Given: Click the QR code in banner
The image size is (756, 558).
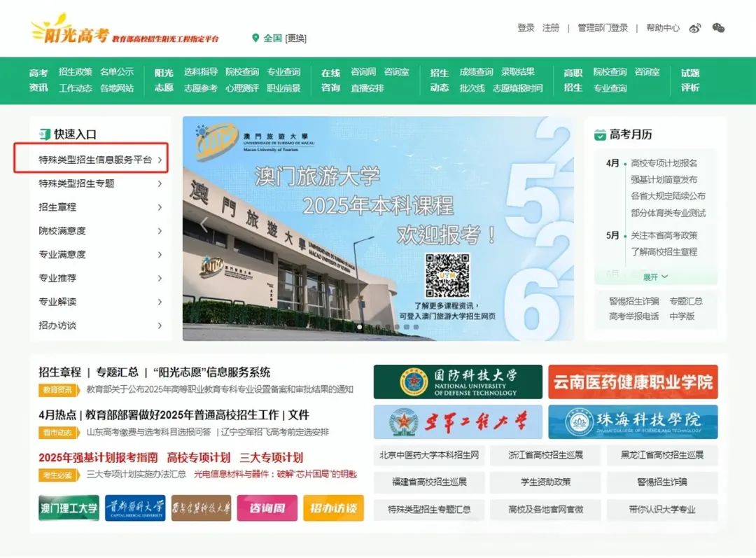Looking at the screenshot, I should pos(447,275).
